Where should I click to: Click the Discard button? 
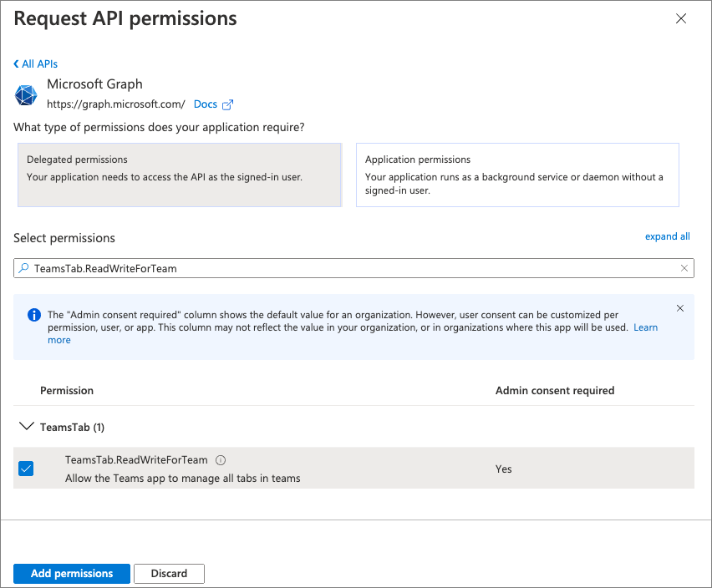(x=169, y=574)
